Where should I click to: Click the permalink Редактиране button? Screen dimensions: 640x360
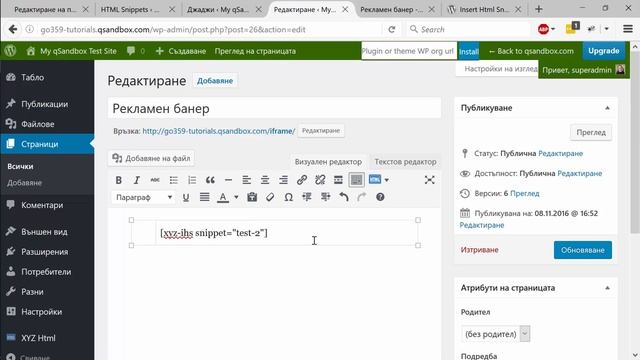[x=321, y=131]
